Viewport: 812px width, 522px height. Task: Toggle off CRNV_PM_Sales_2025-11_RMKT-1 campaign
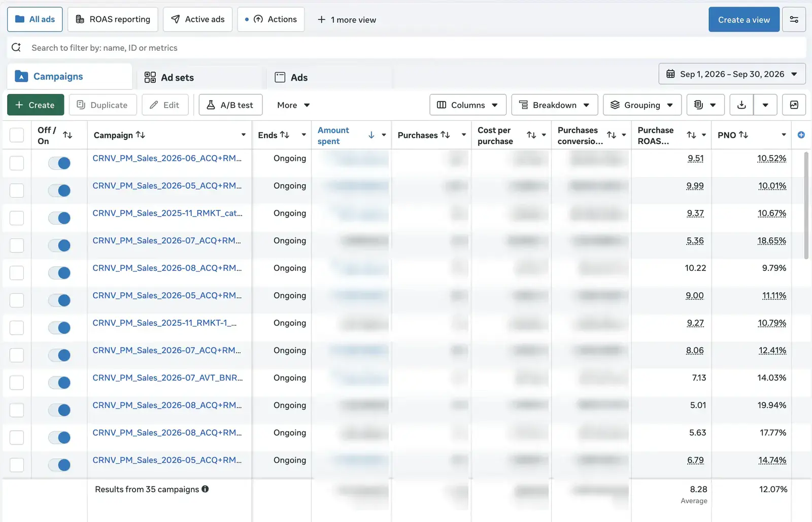coord(59,328)
